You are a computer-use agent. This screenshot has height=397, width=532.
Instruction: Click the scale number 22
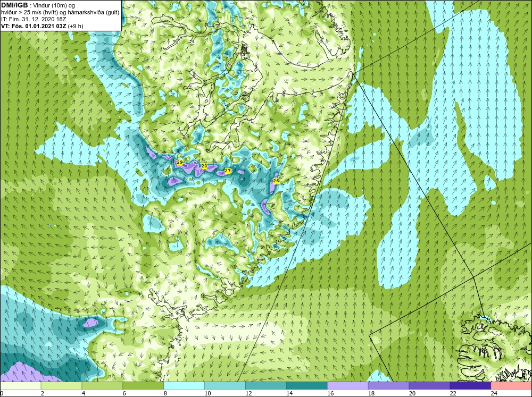click(x=453, y=393)
